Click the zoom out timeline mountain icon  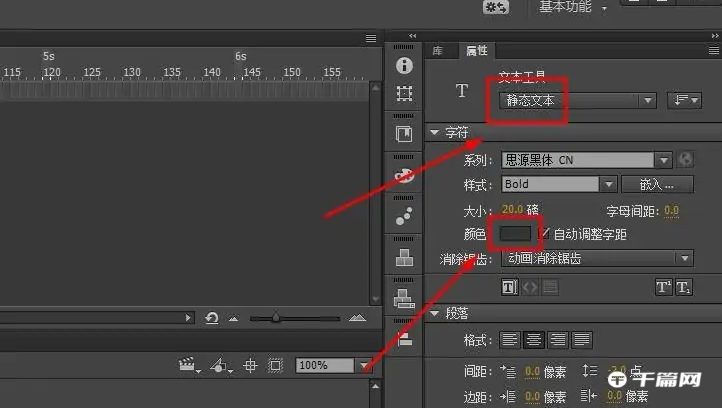[233, 319]
